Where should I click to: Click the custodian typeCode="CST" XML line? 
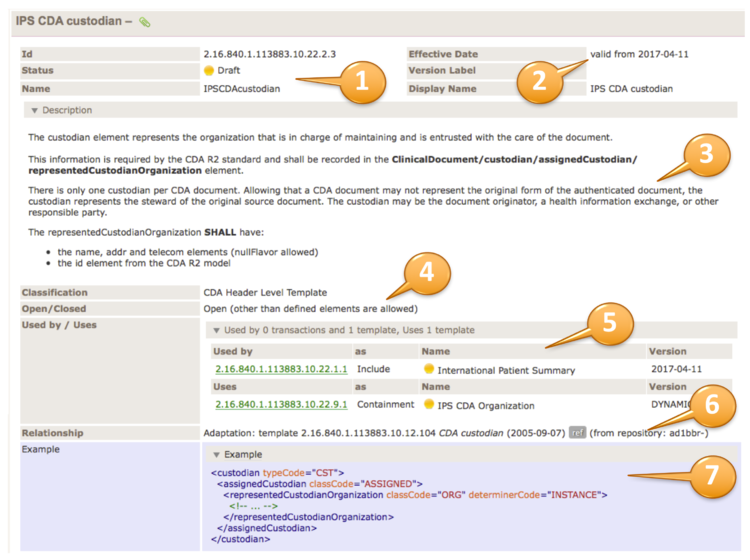pos(277,473)
